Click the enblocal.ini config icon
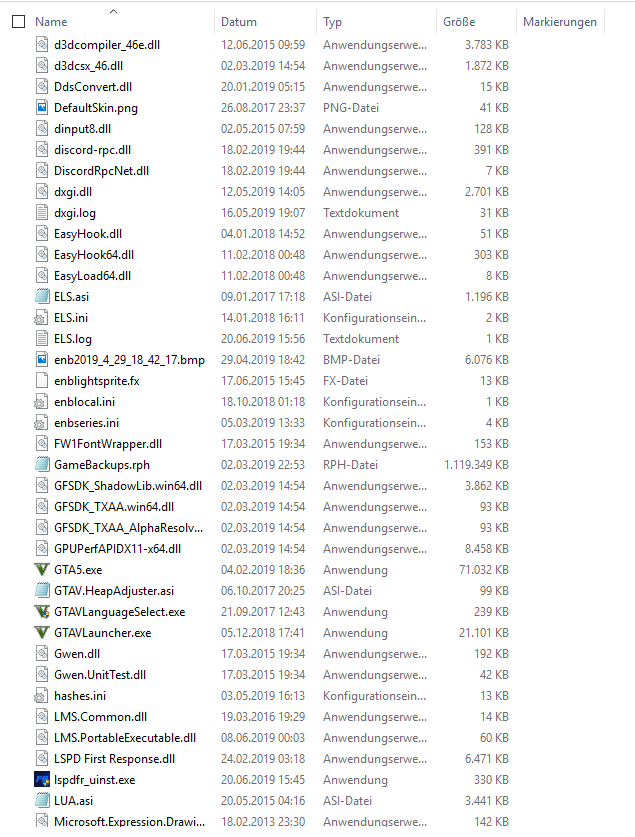This screenshot has width=635, height=837. (41, 401)
